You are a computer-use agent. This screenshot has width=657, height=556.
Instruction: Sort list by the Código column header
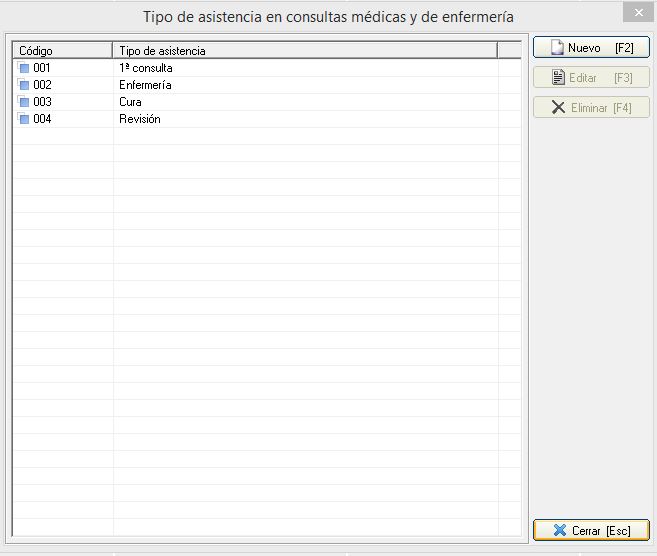[62, 50]
